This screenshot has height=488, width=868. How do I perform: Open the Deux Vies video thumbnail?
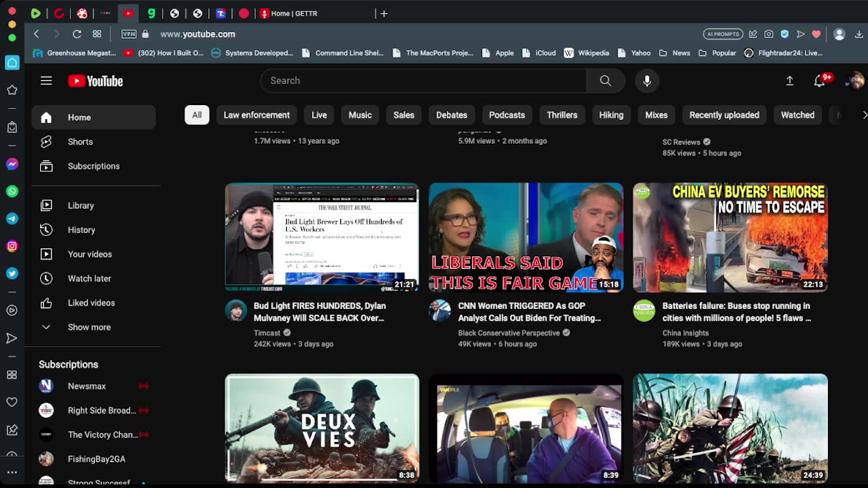[x=322, y=428]
